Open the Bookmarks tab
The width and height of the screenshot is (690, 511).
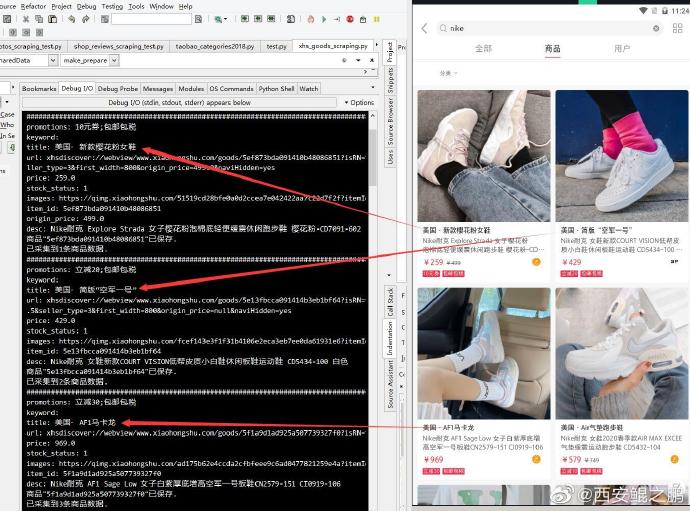[x=39, y=88]
